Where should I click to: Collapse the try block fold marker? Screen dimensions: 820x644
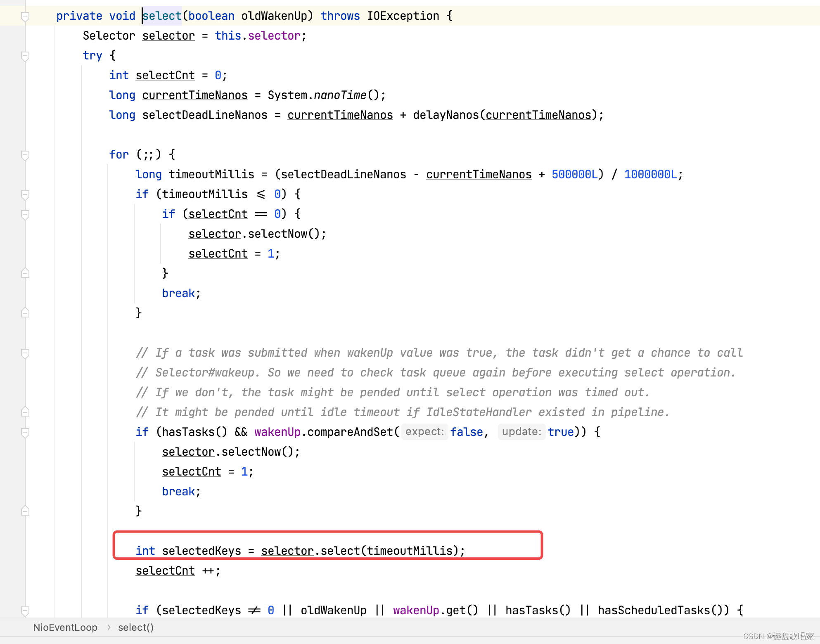point(25,56)
